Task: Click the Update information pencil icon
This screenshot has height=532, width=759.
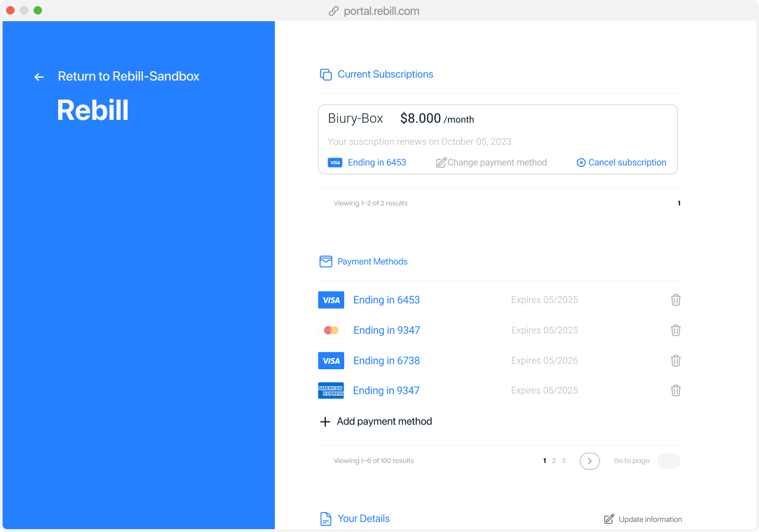Action: point(608,519)
